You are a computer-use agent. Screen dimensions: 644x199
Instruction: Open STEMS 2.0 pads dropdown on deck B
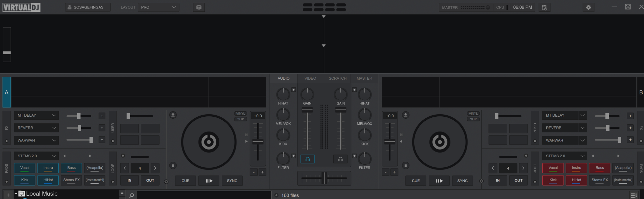[x=582, y=156]
